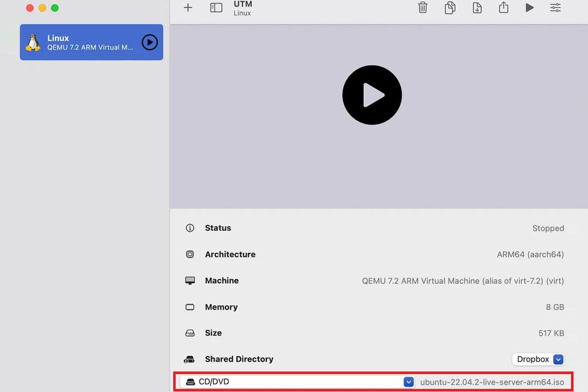This screenshot has width=588, height=392.
Task: Click the '8 GB' memory value
Action: (x=555, y=307)
